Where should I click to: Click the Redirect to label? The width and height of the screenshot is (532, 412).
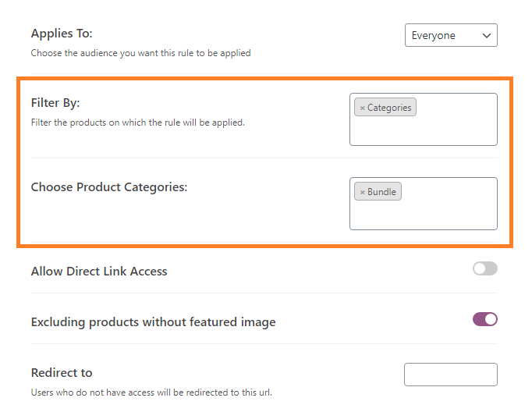[x=62, y=373]
